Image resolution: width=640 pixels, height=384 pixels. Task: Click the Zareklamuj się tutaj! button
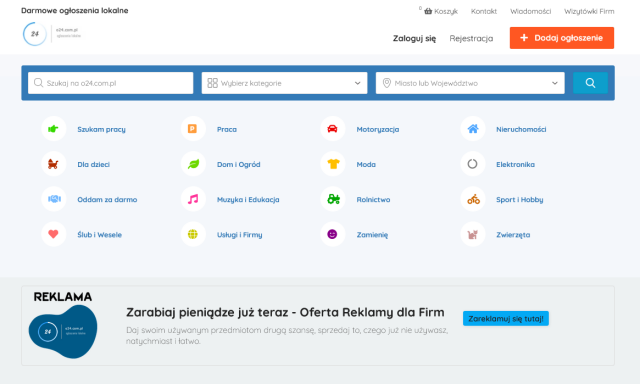(506, 318)
